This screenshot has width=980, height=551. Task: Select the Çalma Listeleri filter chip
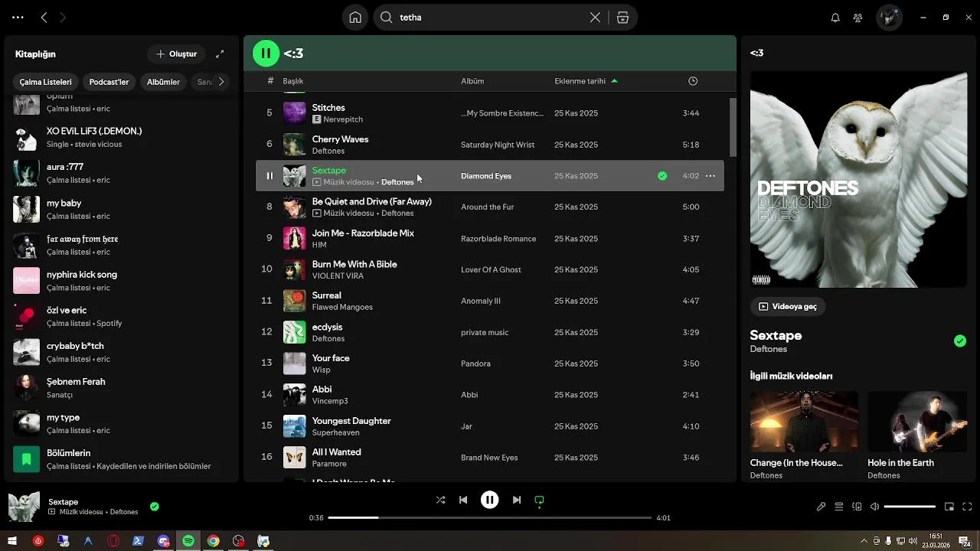coord(45,82)
